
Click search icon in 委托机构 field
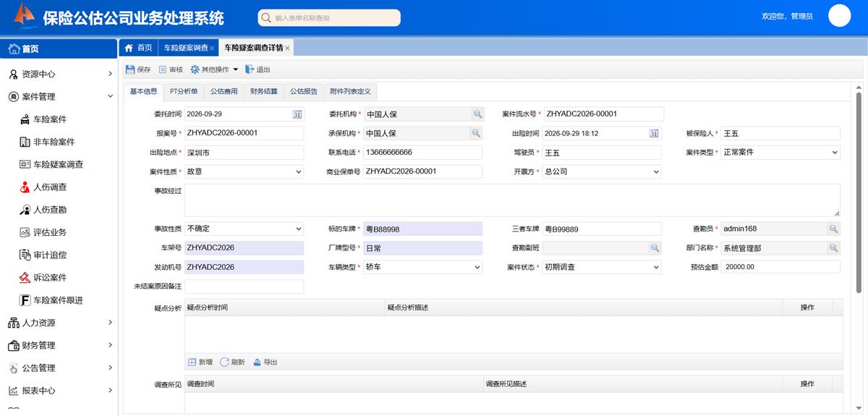(477, 114)
